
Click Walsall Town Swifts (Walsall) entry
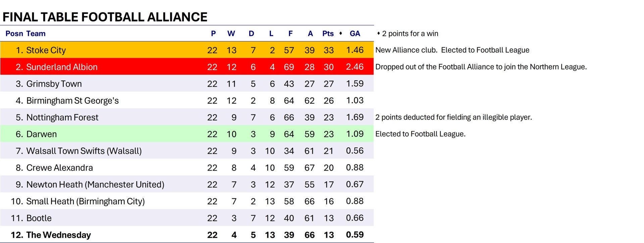click(84, 151)
